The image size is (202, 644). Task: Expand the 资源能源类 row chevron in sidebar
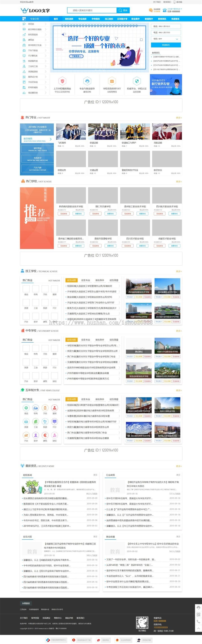(x=45, y=72)
